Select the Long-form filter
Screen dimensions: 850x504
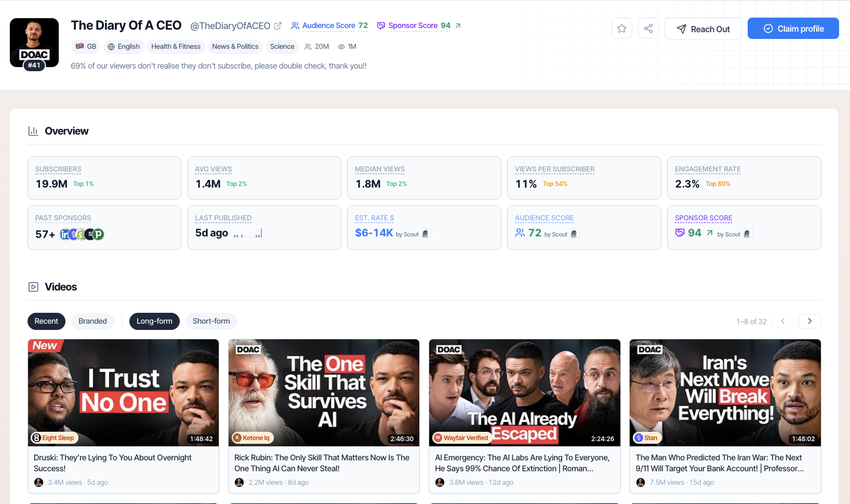point(154,321)
